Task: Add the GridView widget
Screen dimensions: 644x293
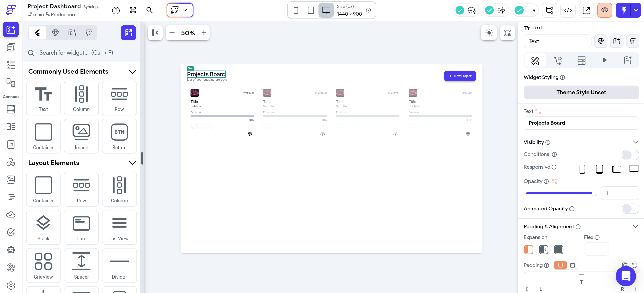Action: [43, 265]
